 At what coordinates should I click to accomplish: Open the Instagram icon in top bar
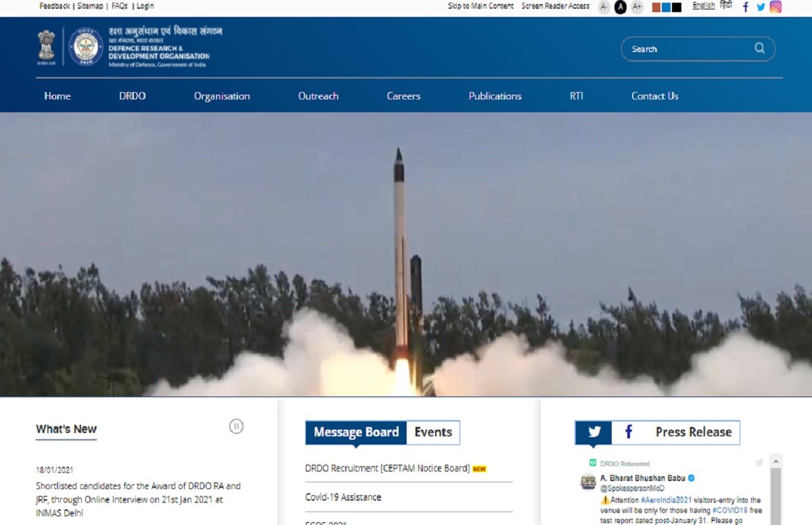click(x=775, y=7)
